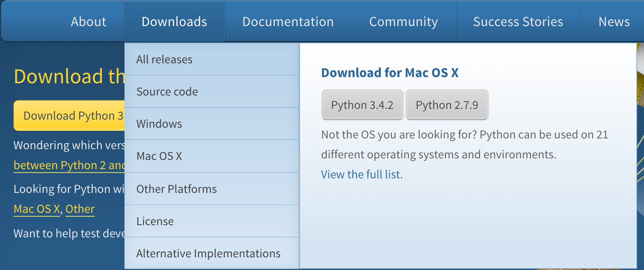This screenshot has height=270, width=644.
Task: Open the yellow Other link
Action: click(x=80, y=209)
